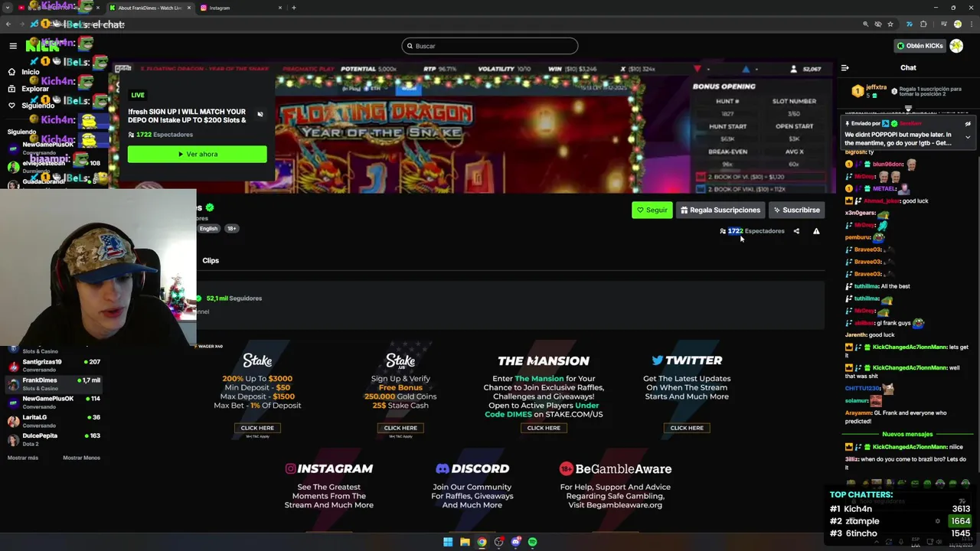
Task: Click the Suscribirse button
Action: pos(796,210)
